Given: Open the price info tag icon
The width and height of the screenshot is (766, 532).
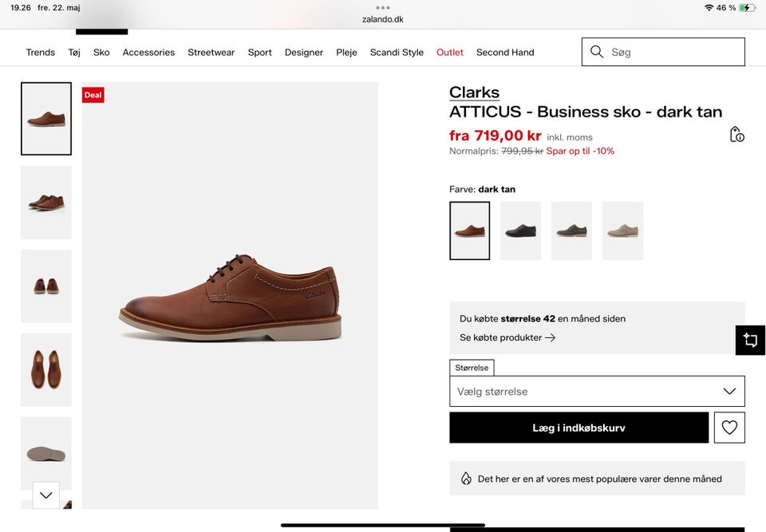Looking at the screenshot, I should 736,134.
